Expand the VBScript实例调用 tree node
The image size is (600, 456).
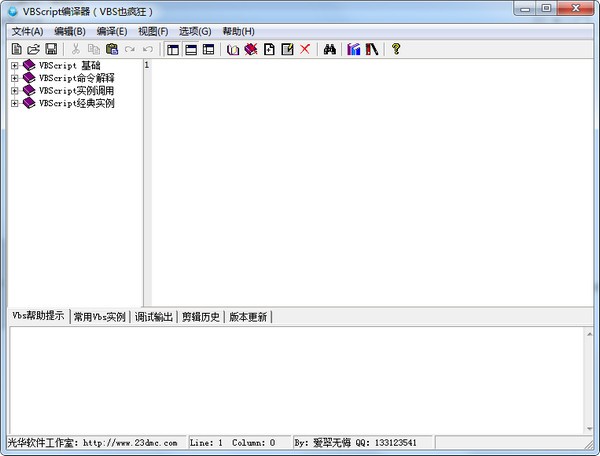(15, 91)
